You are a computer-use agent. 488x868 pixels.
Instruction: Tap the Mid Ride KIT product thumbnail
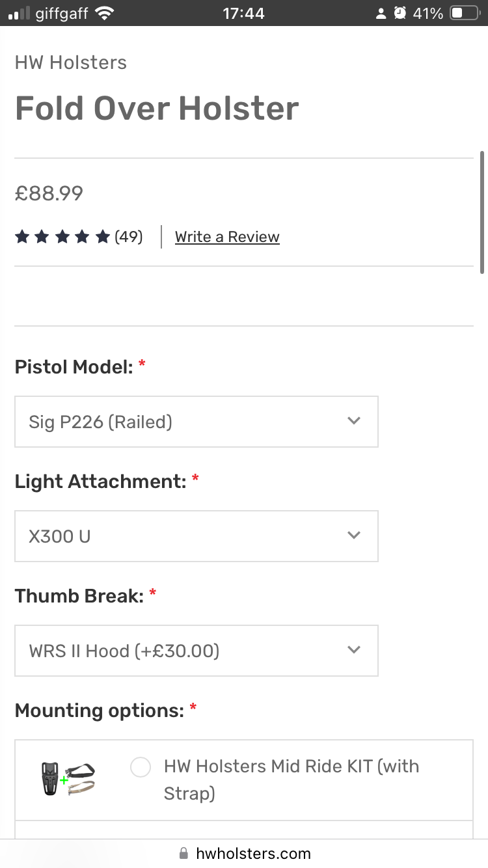[68, 778]
